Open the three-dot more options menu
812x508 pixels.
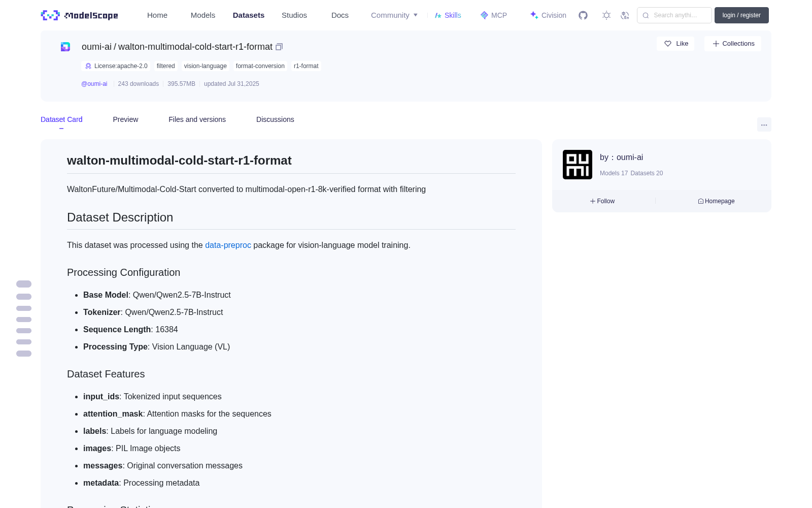764,124
